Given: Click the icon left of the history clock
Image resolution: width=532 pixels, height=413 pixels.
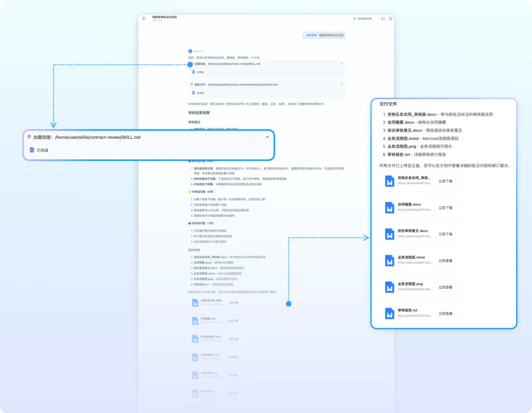Looking at the screenshot, I should tap(383, 19).
